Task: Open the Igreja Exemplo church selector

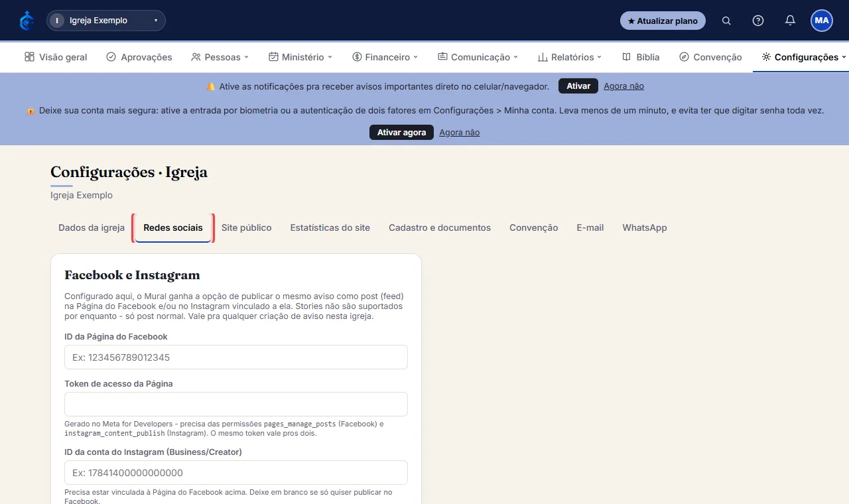Action: point(106,21)
